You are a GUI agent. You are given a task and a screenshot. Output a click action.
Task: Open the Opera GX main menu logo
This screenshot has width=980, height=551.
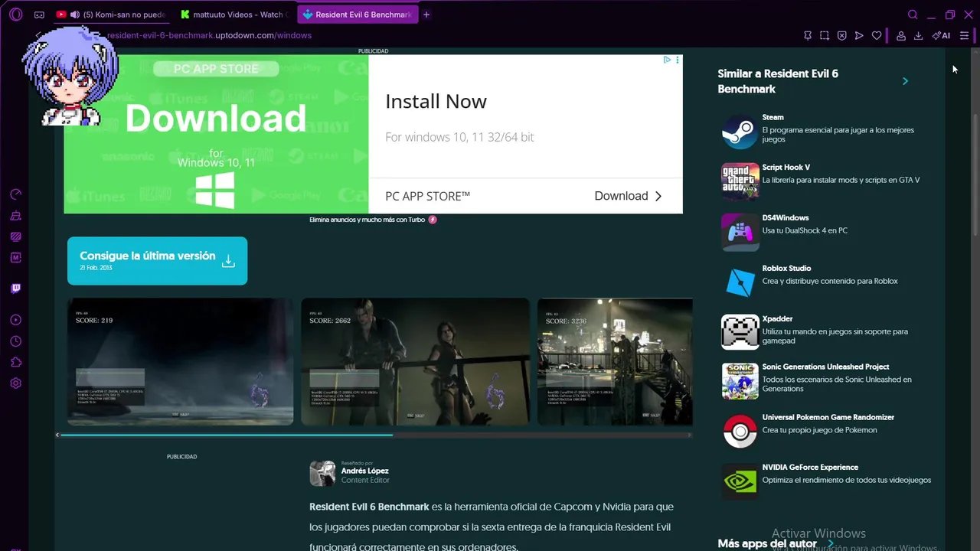(x=16, y=15)
